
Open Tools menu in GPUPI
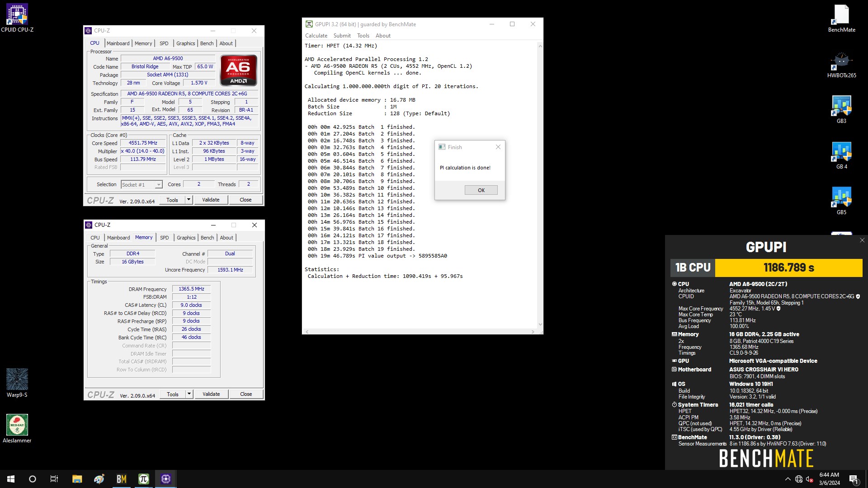(x=363, y=36)
